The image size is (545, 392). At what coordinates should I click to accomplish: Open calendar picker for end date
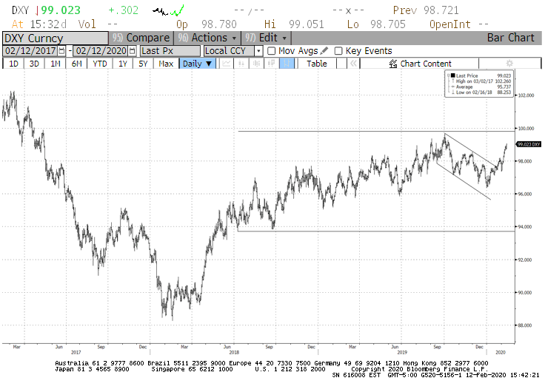coord(132,51)
